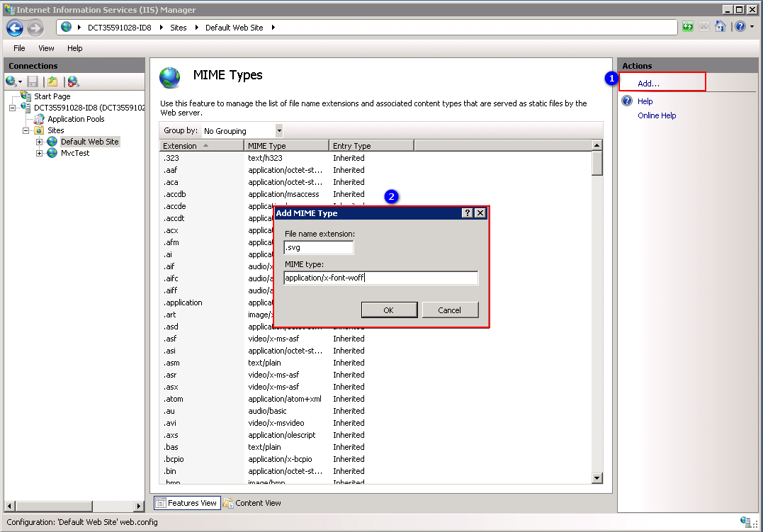The height and width of the screenshot is (532, 763).
Task: Click the Up folder icon in Connections
Action: click(x=52, y=81)
